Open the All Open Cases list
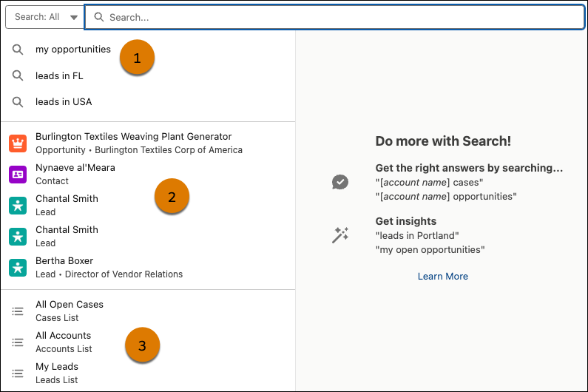The width and height of the screenshot is (588, 392). point(70,305)
